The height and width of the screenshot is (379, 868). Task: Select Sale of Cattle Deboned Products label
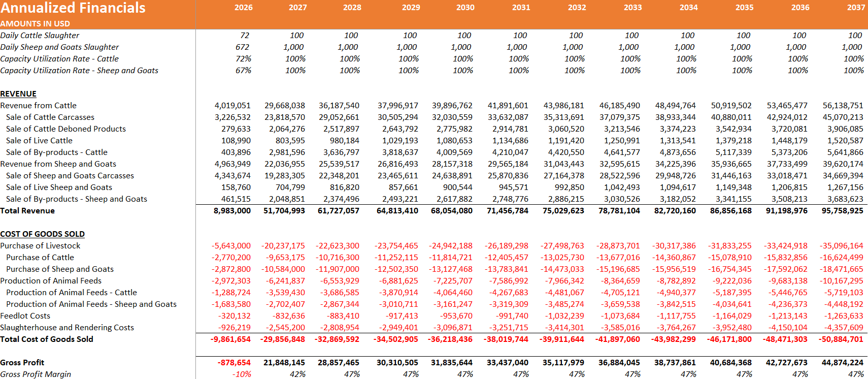66,129
